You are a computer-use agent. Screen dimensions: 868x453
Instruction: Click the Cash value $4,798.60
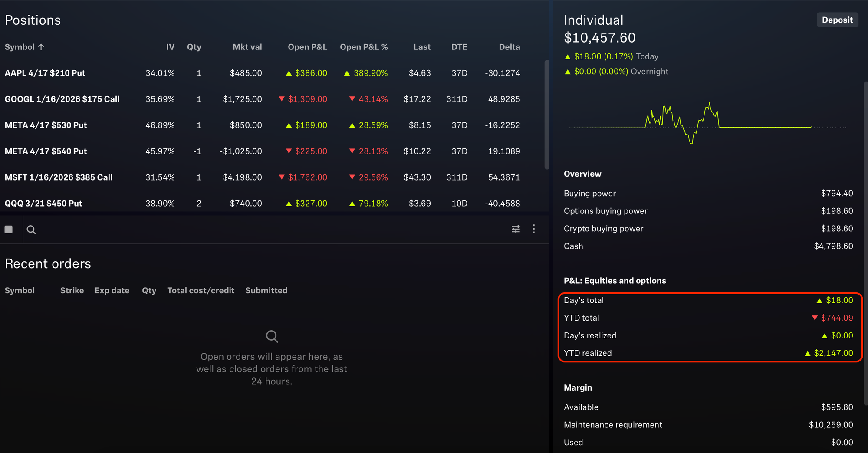coord(833,246)
